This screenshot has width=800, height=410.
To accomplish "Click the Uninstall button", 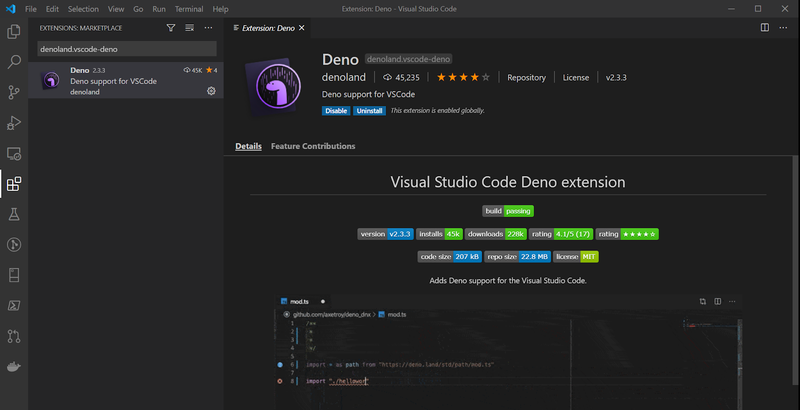I will tap(369, 110).
